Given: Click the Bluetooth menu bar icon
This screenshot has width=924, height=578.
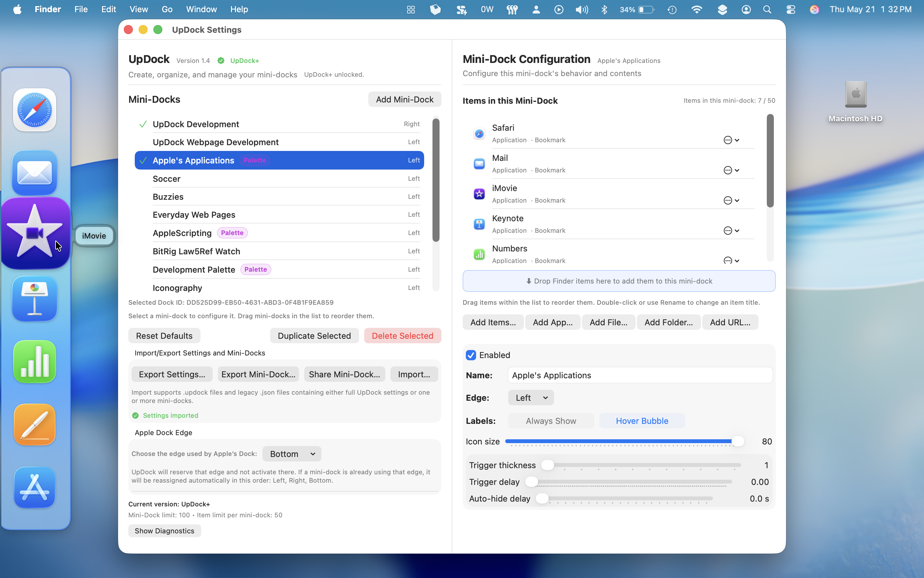Looking at the screenshot, I should (x=604, y=9).
